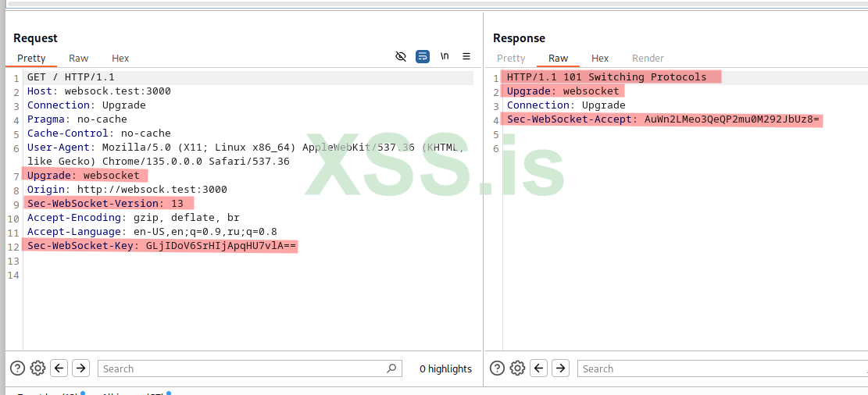Select 'Cache-Control: no-cache' header line
The image size is (868, 395).
point(99,133)
